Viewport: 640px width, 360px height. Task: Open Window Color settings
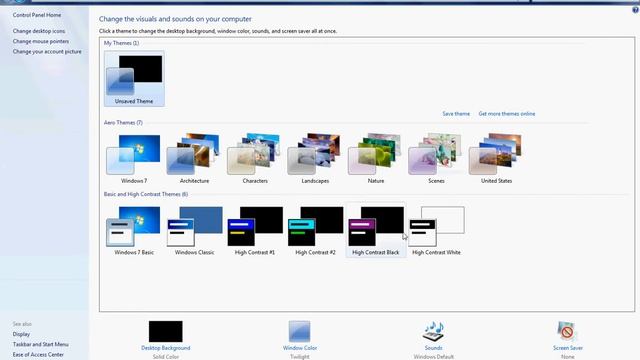coord(300,339)
